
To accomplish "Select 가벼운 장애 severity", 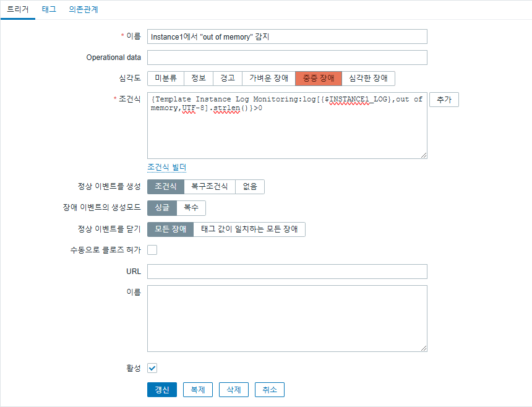I will 268,79.
